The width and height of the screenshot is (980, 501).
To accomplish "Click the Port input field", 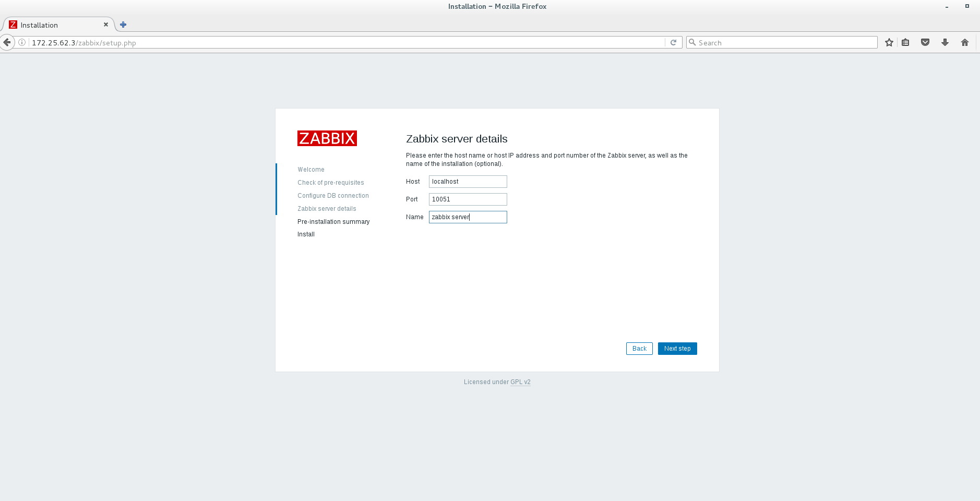I will tap(467, 199).
